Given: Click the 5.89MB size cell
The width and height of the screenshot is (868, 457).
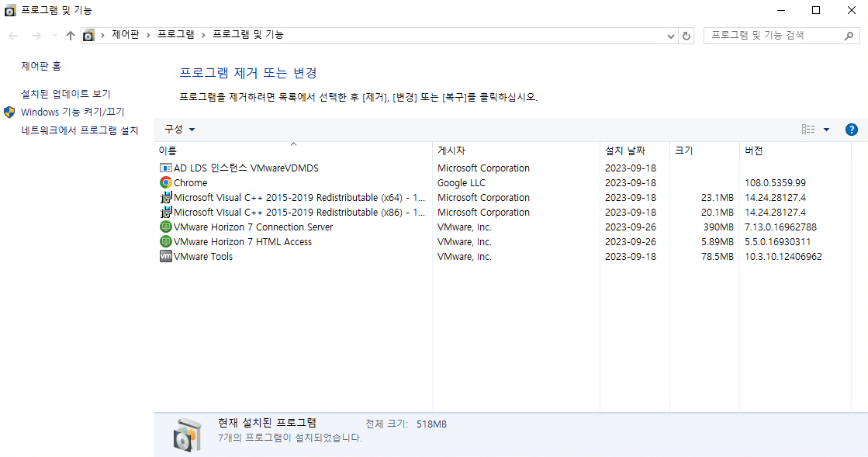Looking at the screenshot, I should click(718, 241).
